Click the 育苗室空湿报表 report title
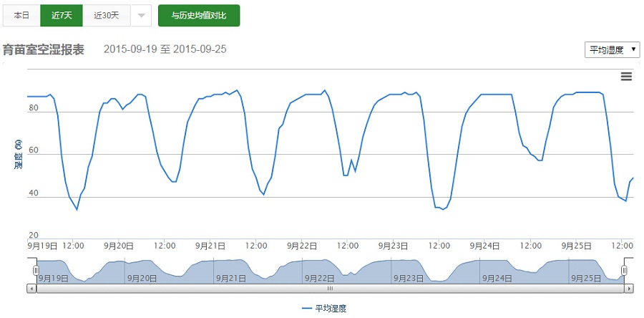The height and width of the screenshot is (318, 644). click(x=44, y=50)
